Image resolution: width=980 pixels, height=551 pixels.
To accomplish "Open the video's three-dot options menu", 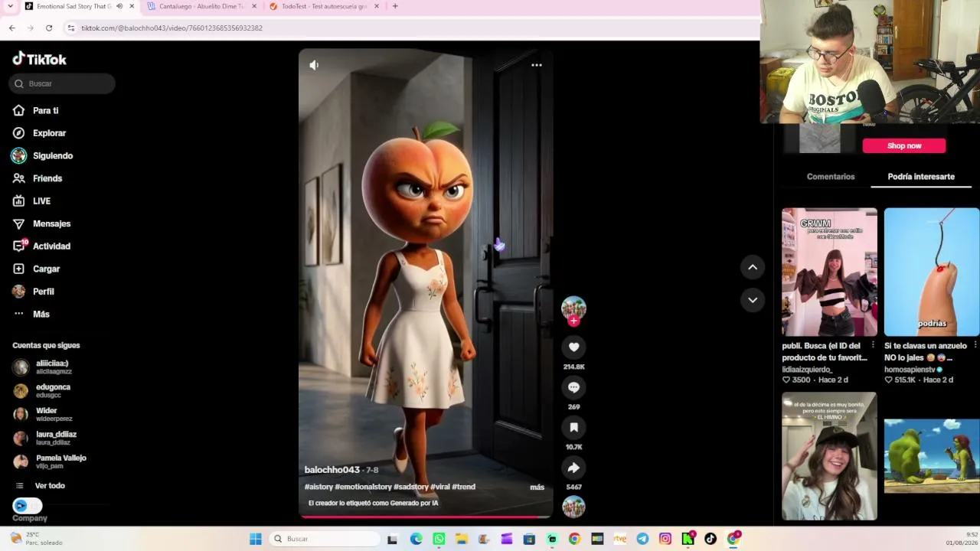I will click(537, 65).
